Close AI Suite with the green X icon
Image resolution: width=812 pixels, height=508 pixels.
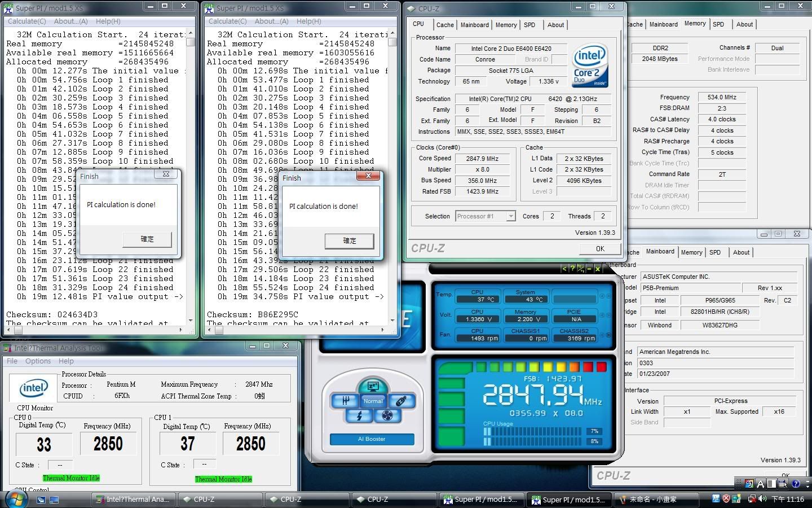coord(598,269)
